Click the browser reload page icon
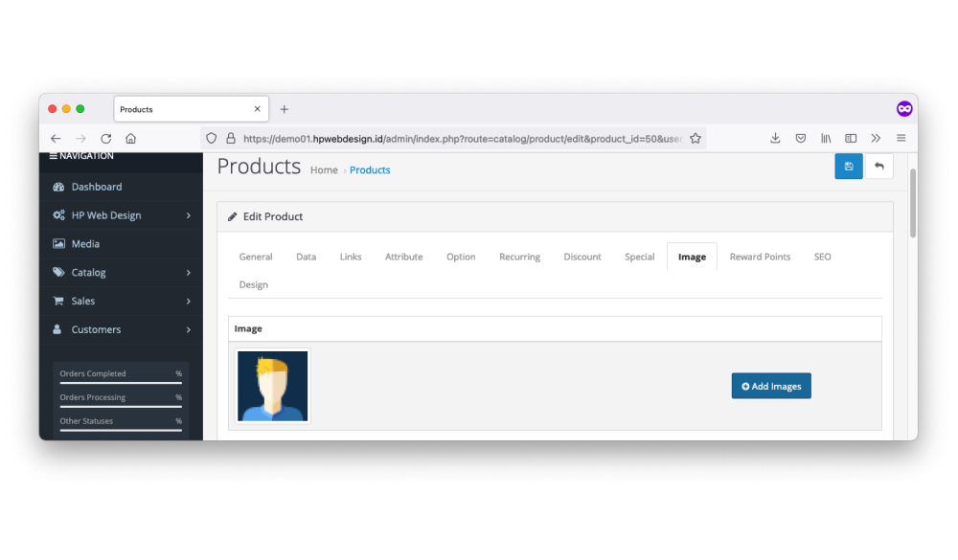Image resolution: width=958 pixels, height=560 pixels. pyautogui.click(x=105, y=138)
